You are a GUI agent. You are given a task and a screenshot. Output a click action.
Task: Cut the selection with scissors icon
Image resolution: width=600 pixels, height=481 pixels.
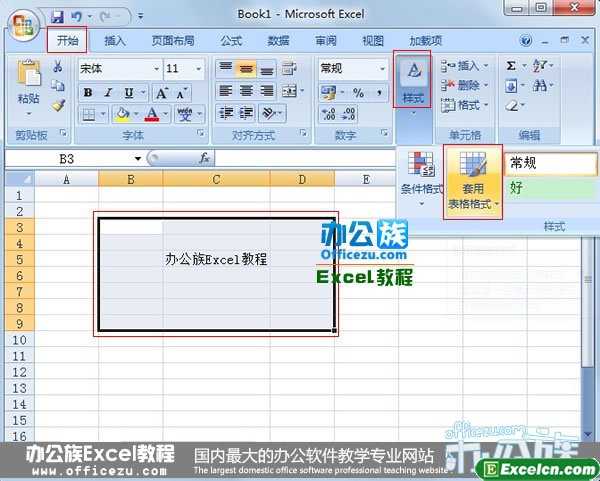(58, 66)
